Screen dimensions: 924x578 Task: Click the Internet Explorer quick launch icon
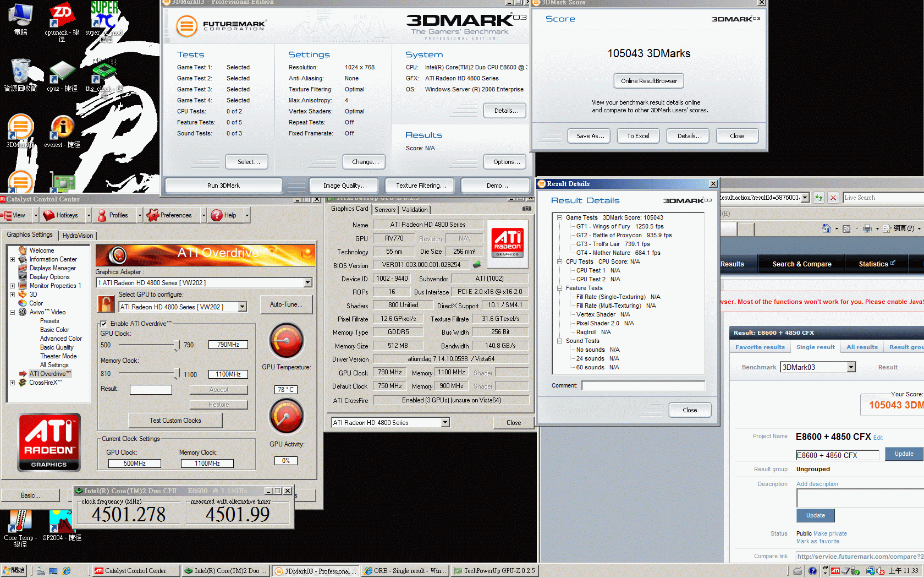click(67, 571)
